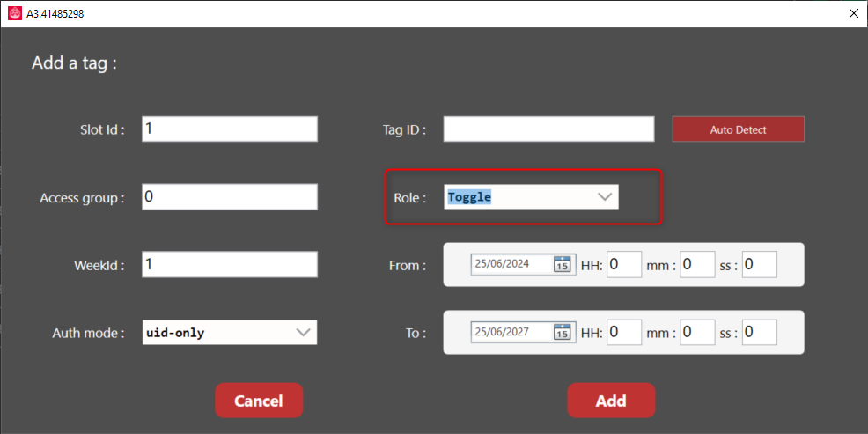868x434 pixels.
Task: Focus the Slot Id input field
Action: 230,129
